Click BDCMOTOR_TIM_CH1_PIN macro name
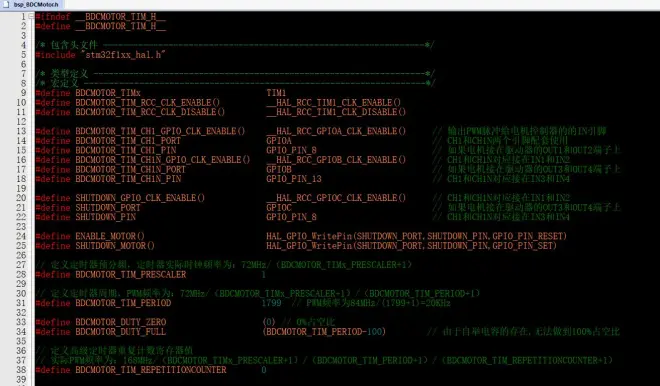 click(x=126, y=151)
